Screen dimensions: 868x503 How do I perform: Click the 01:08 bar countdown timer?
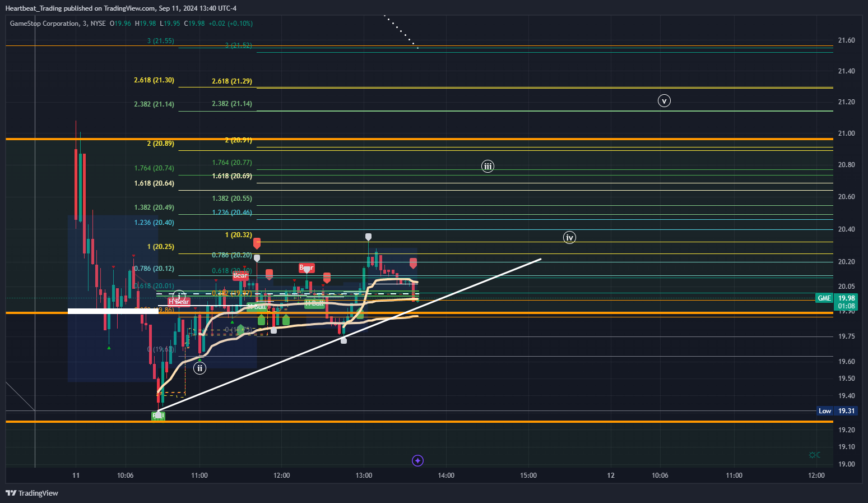pos(847,306)
